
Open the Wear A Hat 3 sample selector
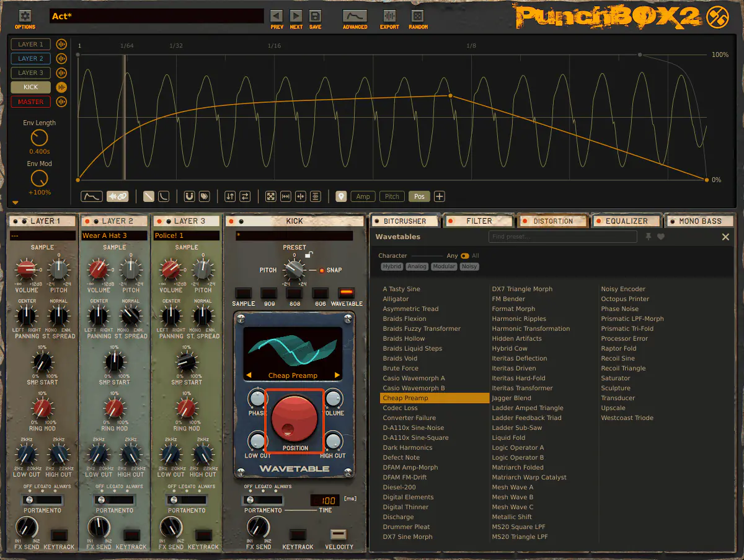click(114, 236)
